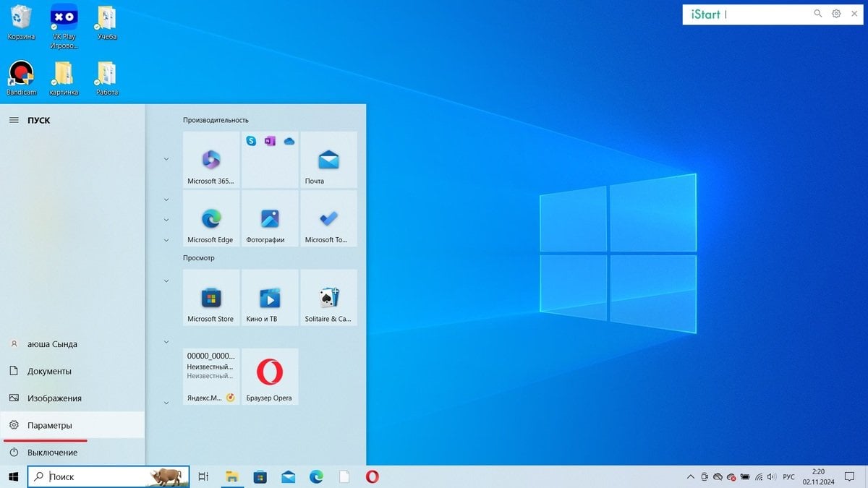868x488 pixels.
Task: Click the iStart search magnifier icon
Action: [x=818, y=14]
